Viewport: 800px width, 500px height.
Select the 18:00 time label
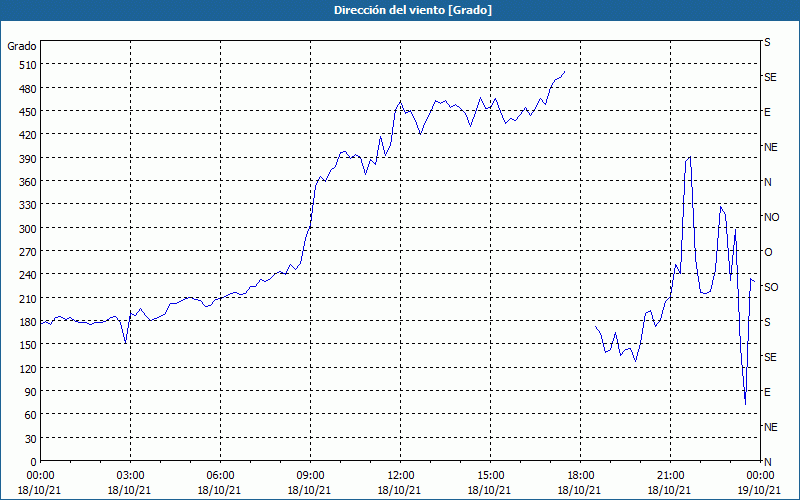(580, 476)
